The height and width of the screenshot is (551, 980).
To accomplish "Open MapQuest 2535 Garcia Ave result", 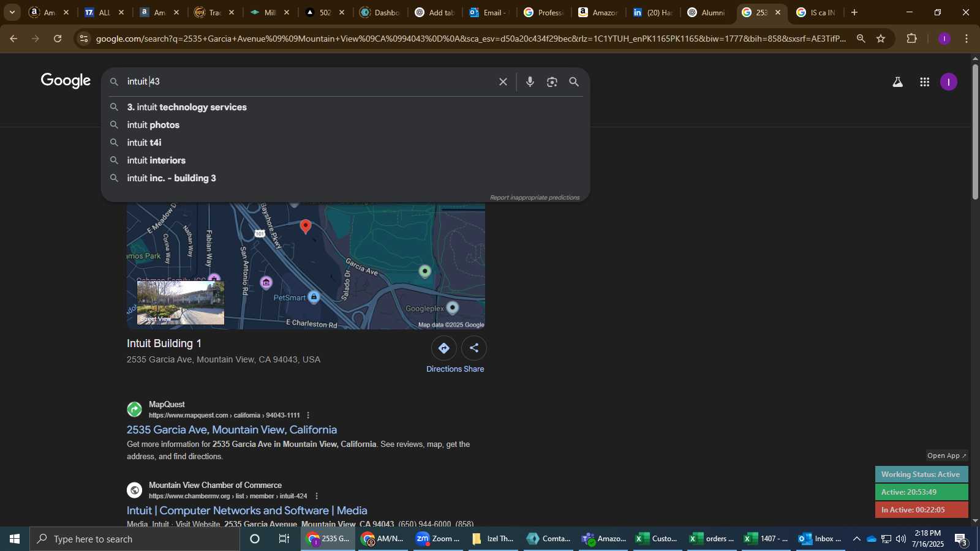I will pyautogui.click(x=232, y=430).
